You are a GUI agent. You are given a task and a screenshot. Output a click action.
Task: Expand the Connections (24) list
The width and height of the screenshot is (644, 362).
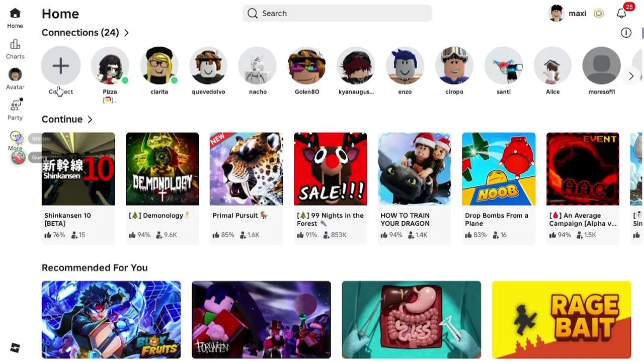pyautogui.click(x=86, y=33)
